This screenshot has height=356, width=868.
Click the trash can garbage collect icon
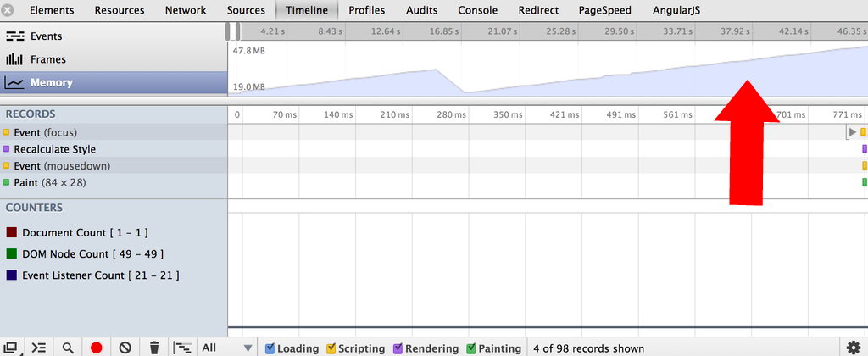point(154,348)
